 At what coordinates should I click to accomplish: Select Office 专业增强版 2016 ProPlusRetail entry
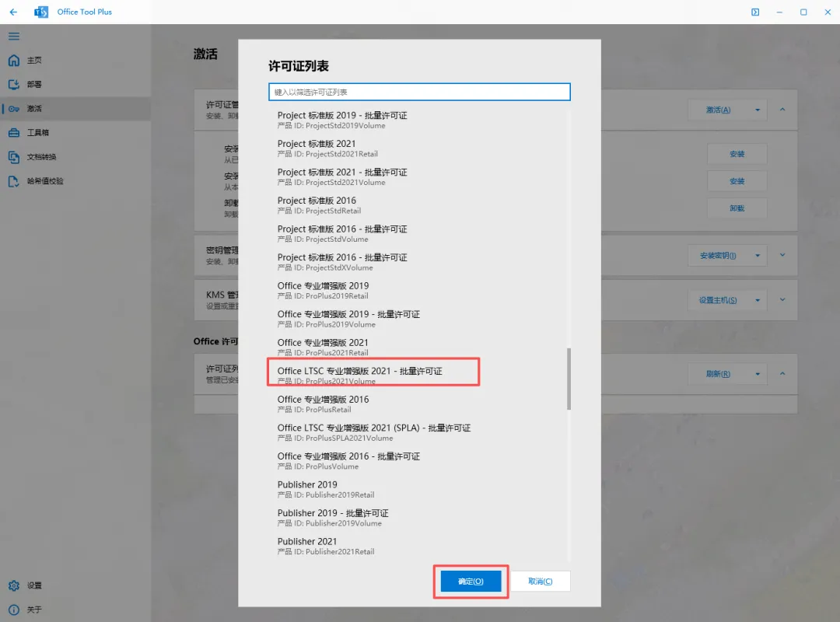click(x=419, y=404)
